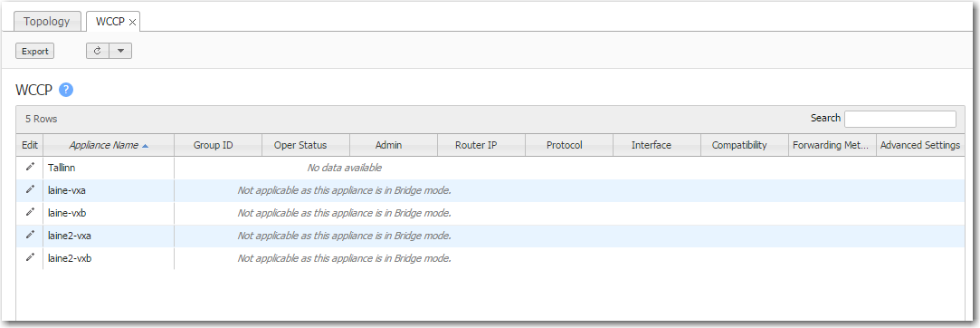The image size is (980, 328).
Task: Expand the refresh options dropdown arrow
Action: 120,51
